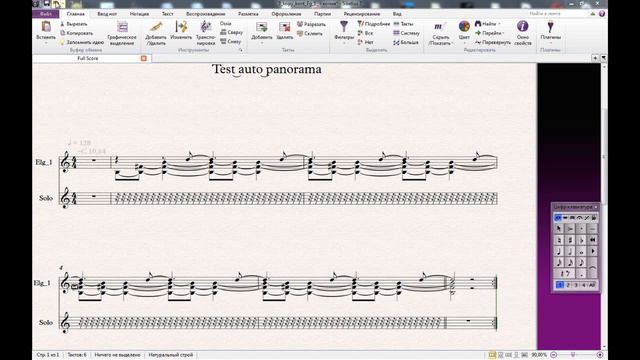Switch to Ввод нот ribbon tab
Viewport: 640px width, 360px height.
pos(107,14)
